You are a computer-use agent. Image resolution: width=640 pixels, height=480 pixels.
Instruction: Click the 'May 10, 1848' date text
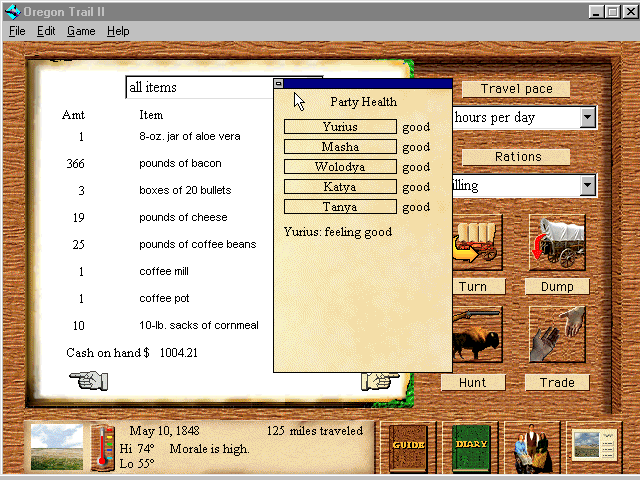(x=164, y=431)
